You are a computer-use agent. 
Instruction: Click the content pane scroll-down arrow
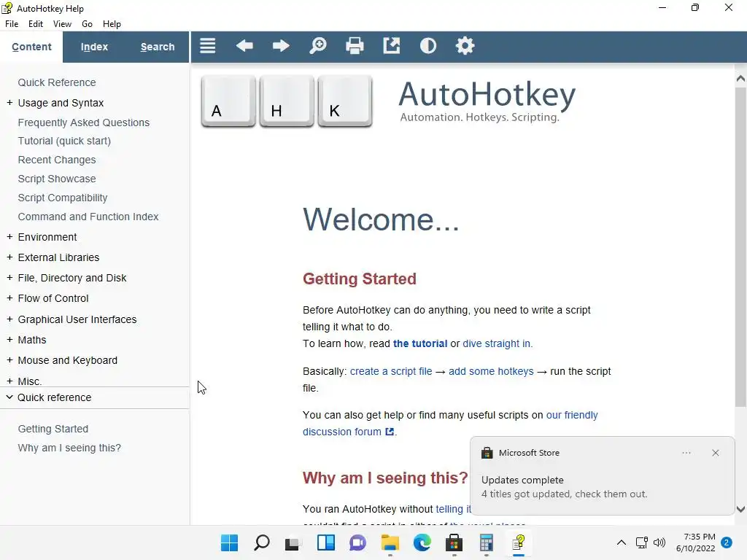click(740, 509)
